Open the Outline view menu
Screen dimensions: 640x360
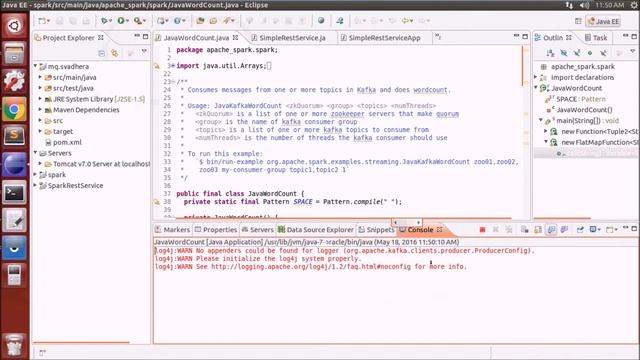pos(633,52)
